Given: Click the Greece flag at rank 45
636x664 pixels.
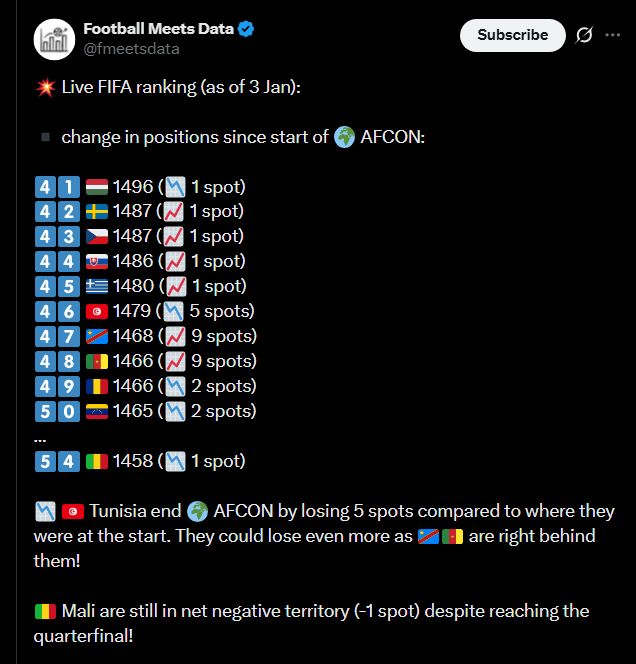Looking at the screenshot, I should (x=97, y=287).
